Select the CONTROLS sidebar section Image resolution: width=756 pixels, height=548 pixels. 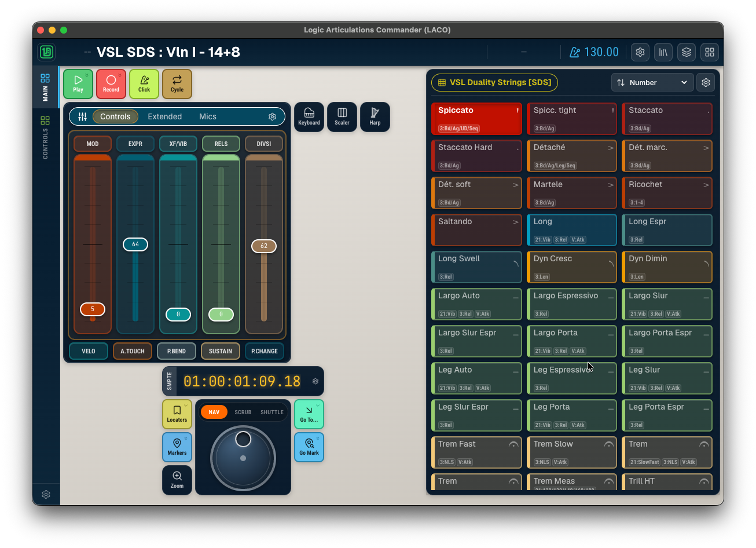(x=45, y=137)
